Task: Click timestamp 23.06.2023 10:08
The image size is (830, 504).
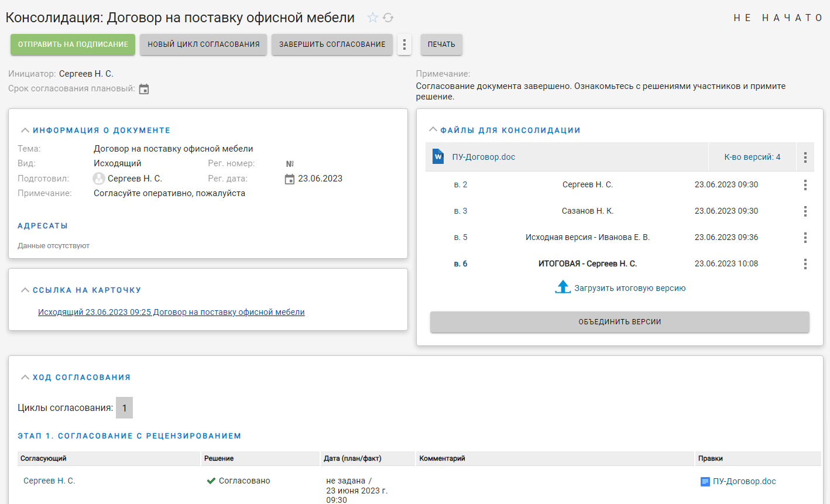Action: point(726,263)
